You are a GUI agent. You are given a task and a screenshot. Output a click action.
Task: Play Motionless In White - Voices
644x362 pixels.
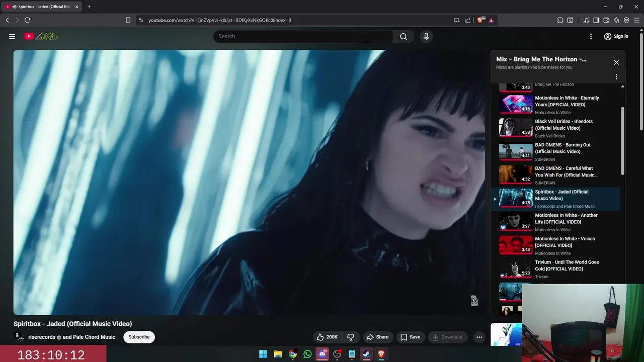coord(556,245)
